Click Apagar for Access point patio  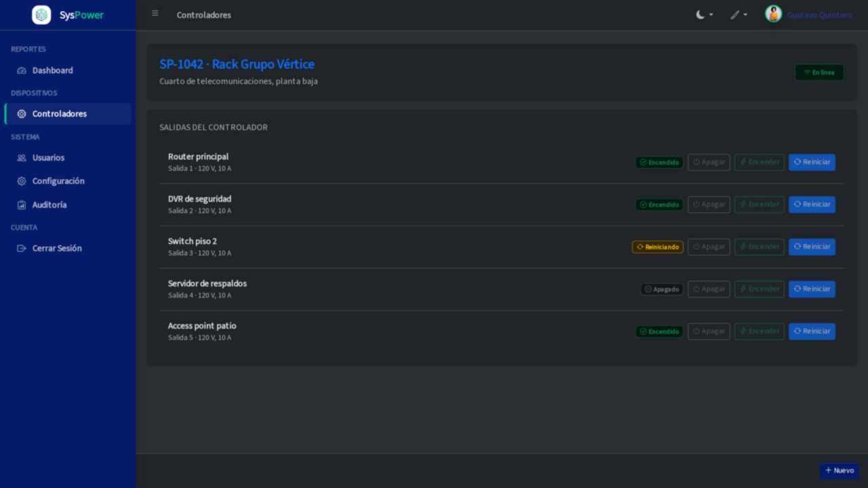click(x=709, y=331)
